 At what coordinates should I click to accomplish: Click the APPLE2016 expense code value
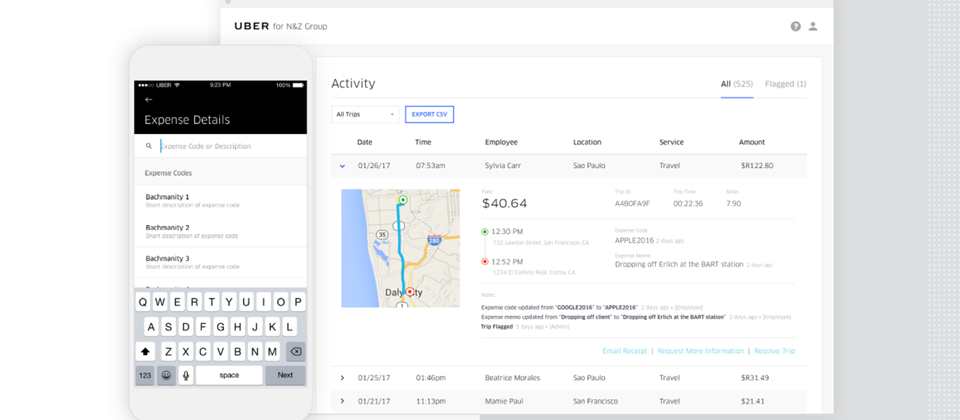pos(634,241)
